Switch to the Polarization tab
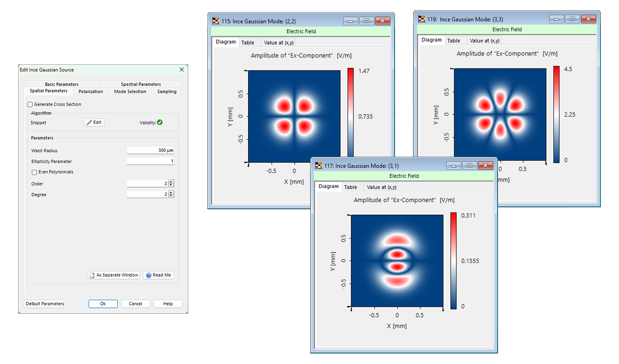The image size is (619, 364). [x=90, y=91]
